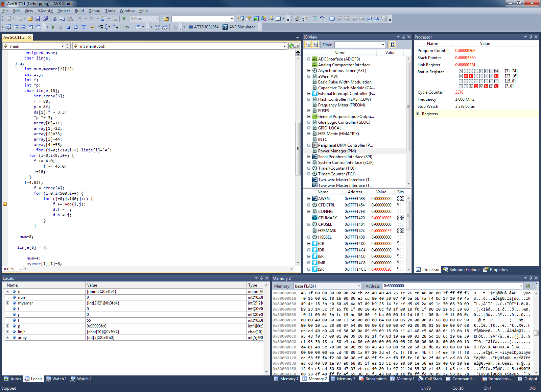
Task: Click the first IO View layout icon
Action: [x=308, y=44]
